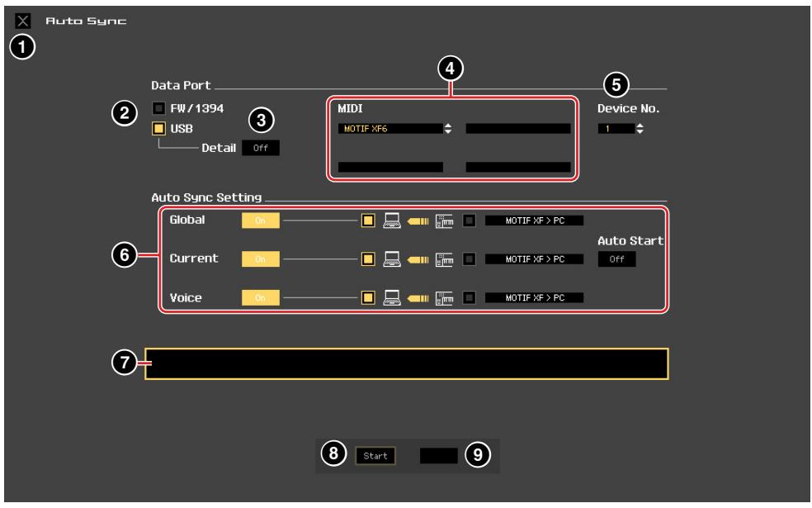Click the Data Port section heading
Image resolution: width=812 pixels, height=508 pixels.
tap(181, 86)
